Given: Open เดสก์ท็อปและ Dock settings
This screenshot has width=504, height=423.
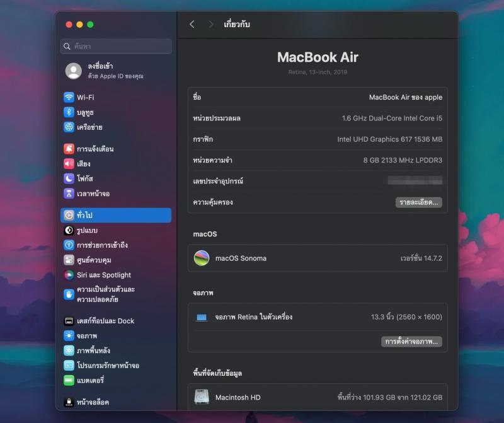Looking at the screenshot, I should click(x=105, y=321).
